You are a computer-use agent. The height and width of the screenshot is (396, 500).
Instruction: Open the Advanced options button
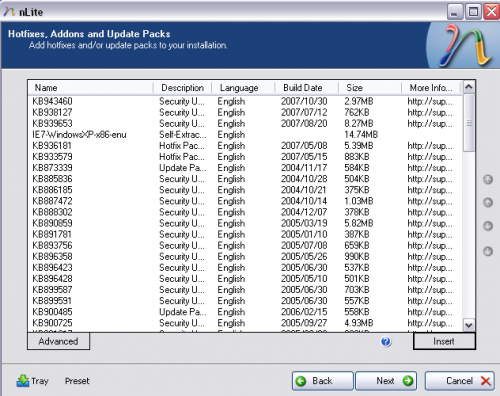tap(58, 341)
